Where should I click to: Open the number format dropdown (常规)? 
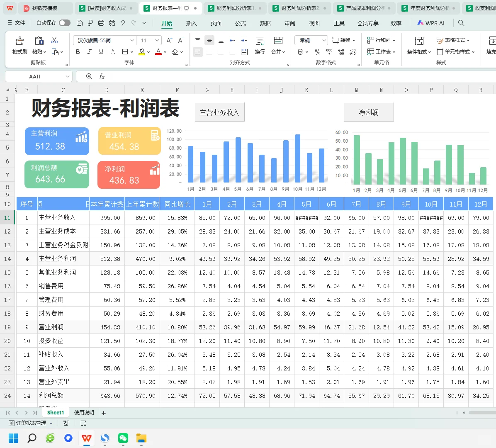pos(324,40)
